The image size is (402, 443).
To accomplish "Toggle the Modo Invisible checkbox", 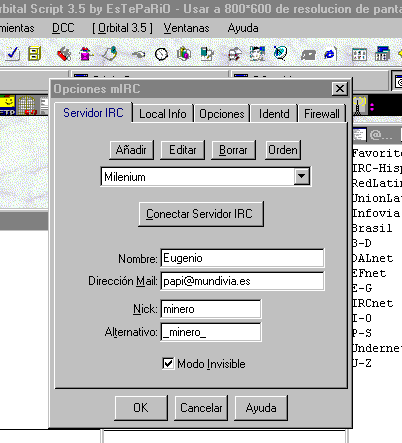I will click(x=168, y=363).
